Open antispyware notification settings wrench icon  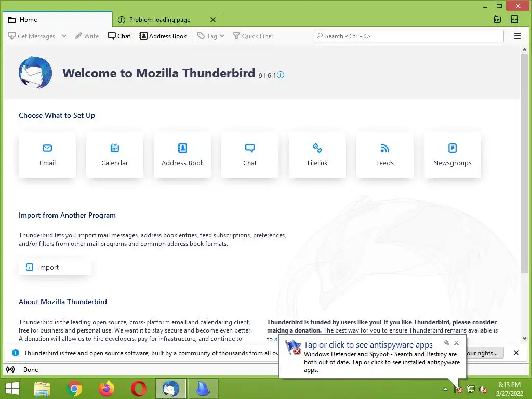tap(447, 343)
